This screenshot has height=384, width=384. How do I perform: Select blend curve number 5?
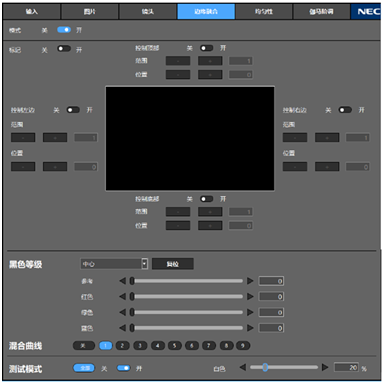[x=174, y=346]
